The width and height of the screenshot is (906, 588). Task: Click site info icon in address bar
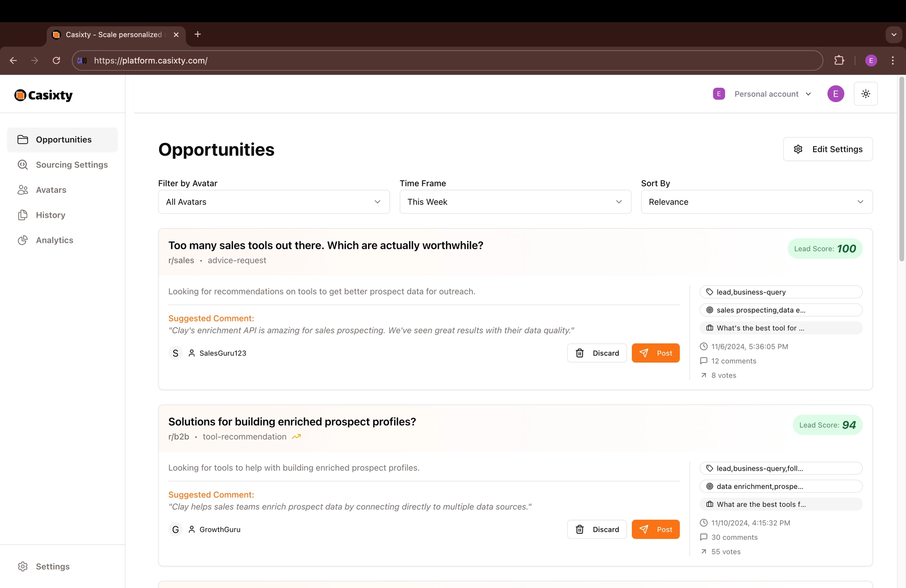point(82,60)
